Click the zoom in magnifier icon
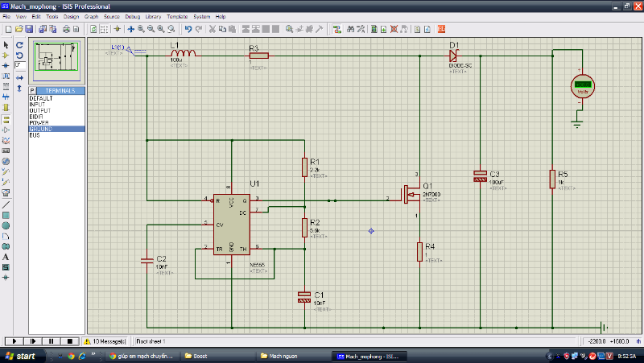644x363 pixels. point(141,29)
